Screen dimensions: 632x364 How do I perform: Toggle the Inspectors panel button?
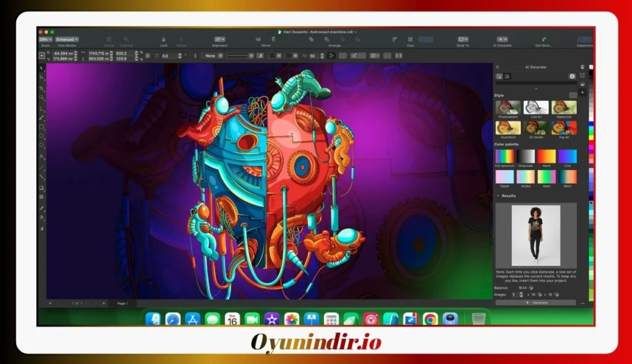pos(584,39)
